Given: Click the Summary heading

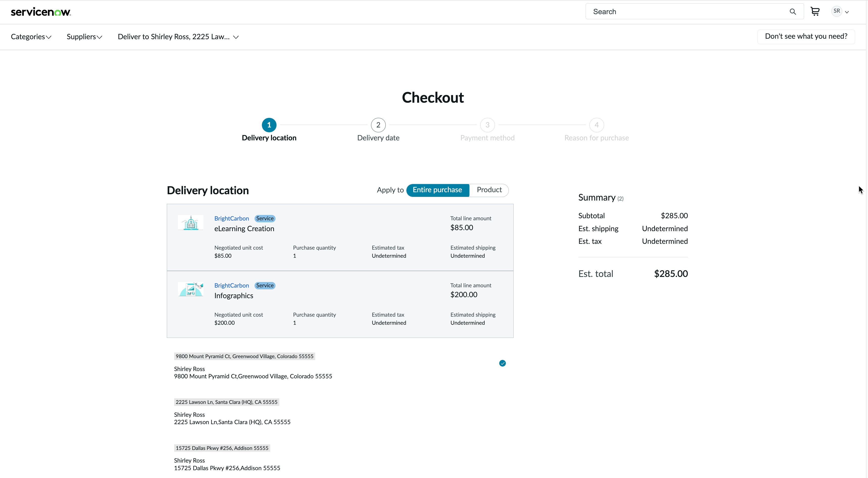Looking at the screenshot, I should point(601,198).
